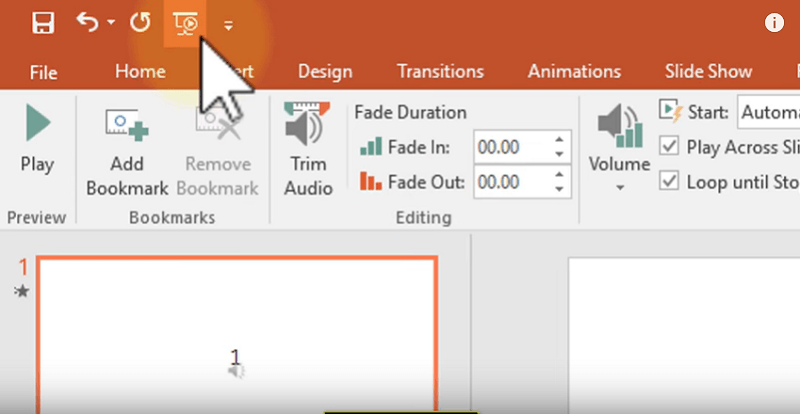Click the Trim Audio button
800x414 pixels.
[x=308, y=149]
